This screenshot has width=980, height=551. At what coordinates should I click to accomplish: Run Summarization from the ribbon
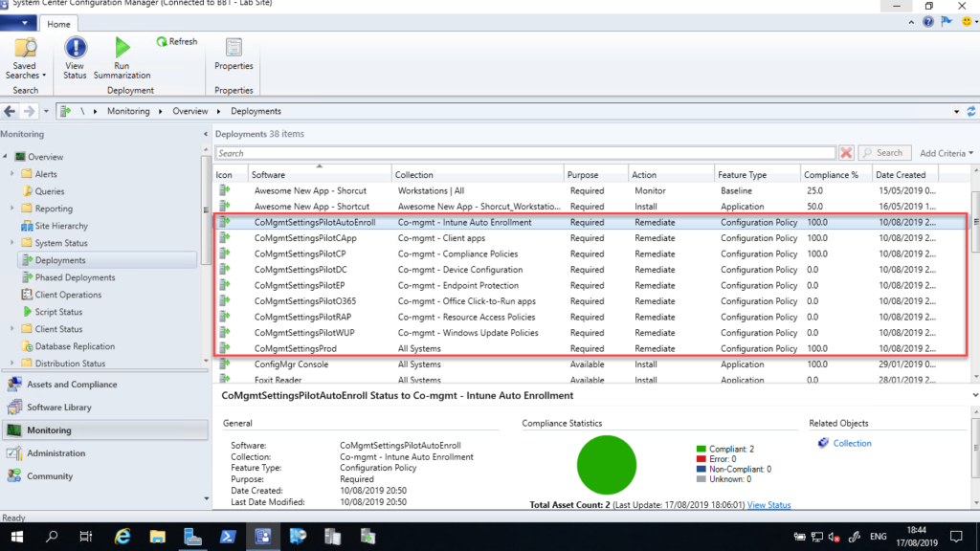[x=122, y=58]
